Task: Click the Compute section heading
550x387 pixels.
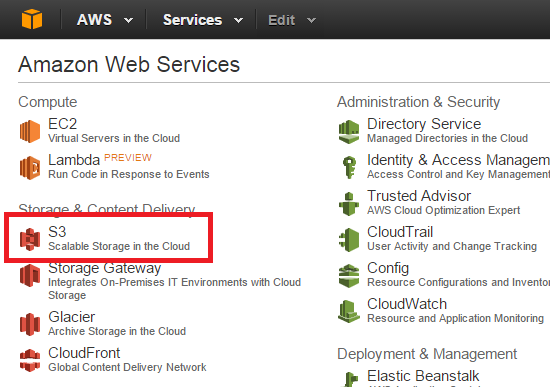Action: pyautogui.click(x=48, y=102)
